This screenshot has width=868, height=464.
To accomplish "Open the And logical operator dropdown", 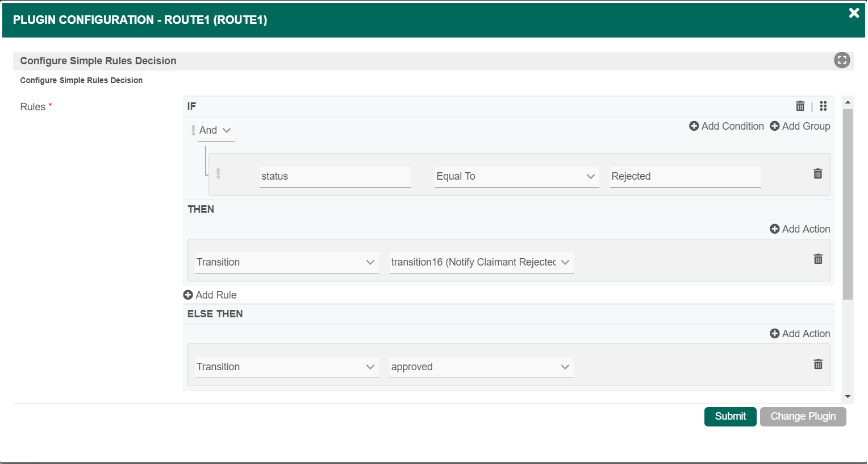I will coord(215,131).
